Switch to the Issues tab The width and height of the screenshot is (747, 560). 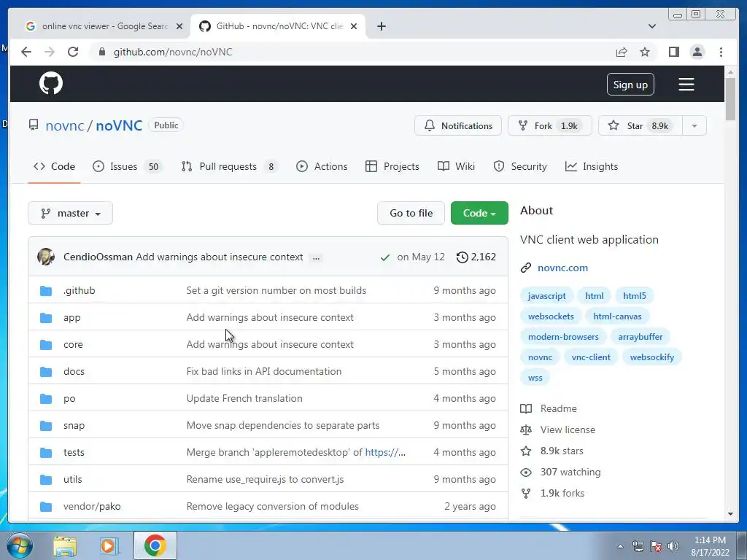127,167
